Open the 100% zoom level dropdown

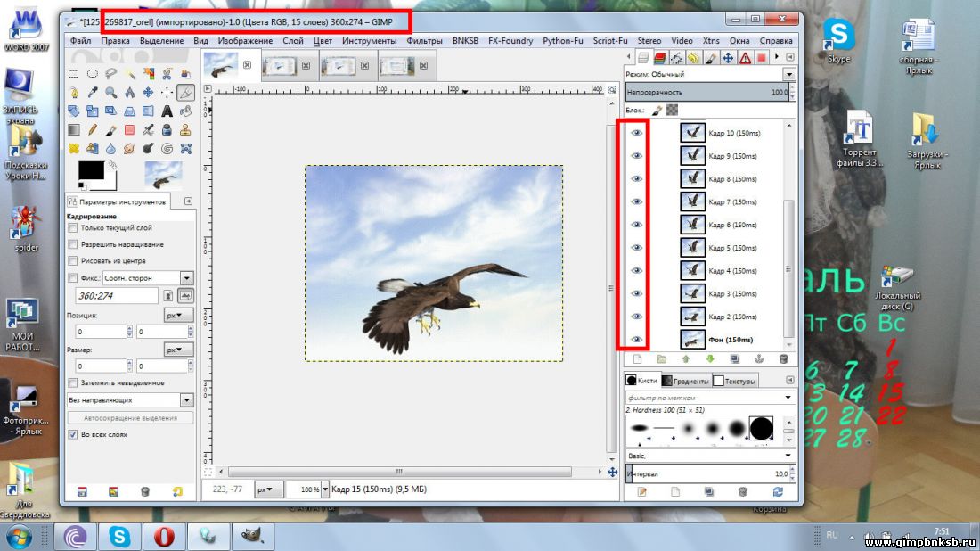tap(310, 489)
